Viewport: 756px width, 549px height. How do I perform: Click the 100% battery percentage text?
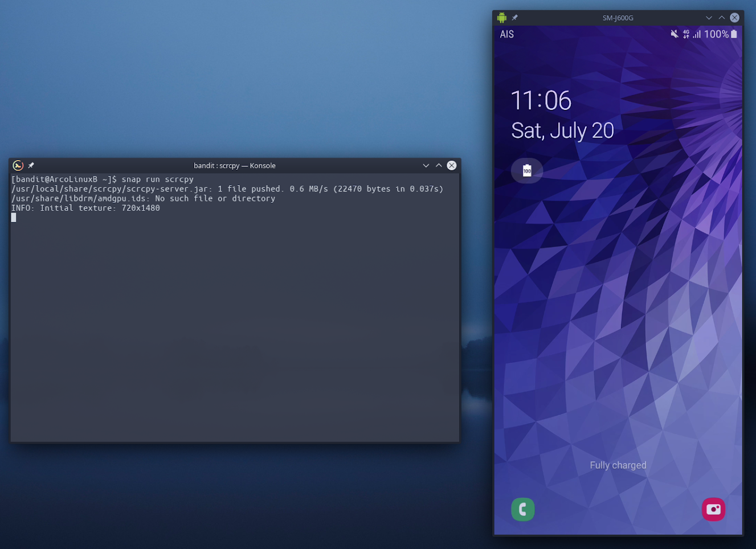716,34
